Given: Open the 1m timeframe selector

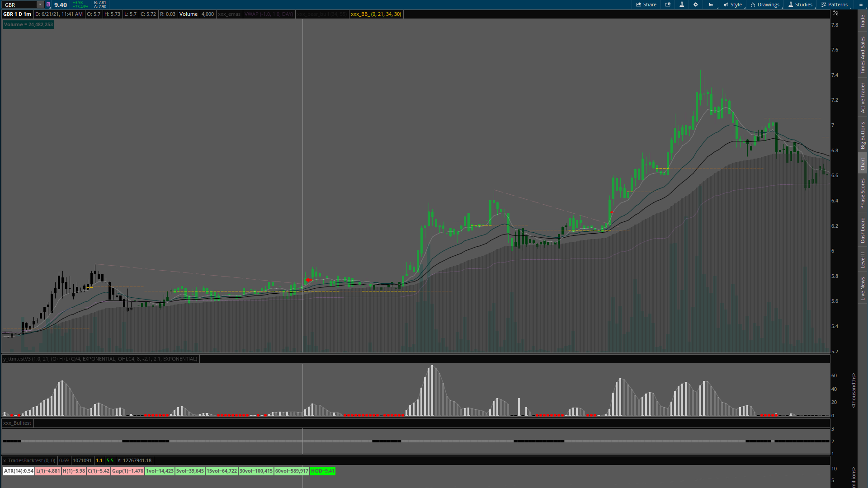Looking at the screenshot, I should tap(711, 5).
